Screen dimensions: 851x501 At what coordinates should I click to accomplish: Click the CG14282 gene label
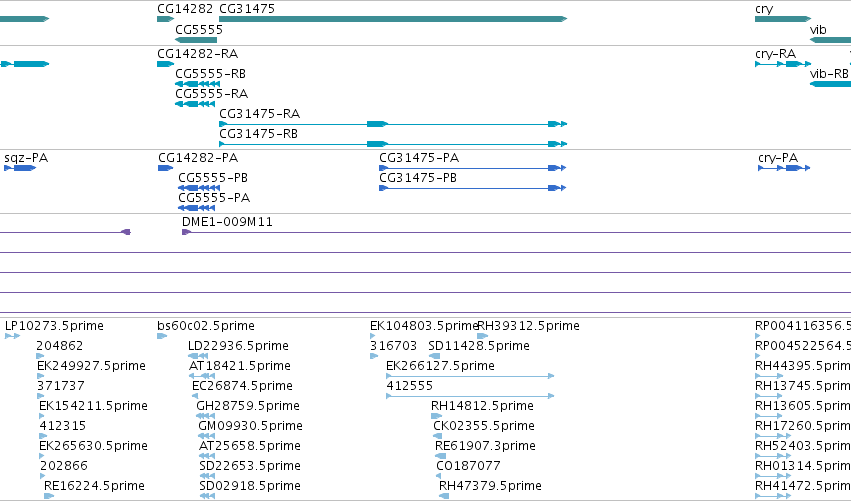click(x=185, y=9)
